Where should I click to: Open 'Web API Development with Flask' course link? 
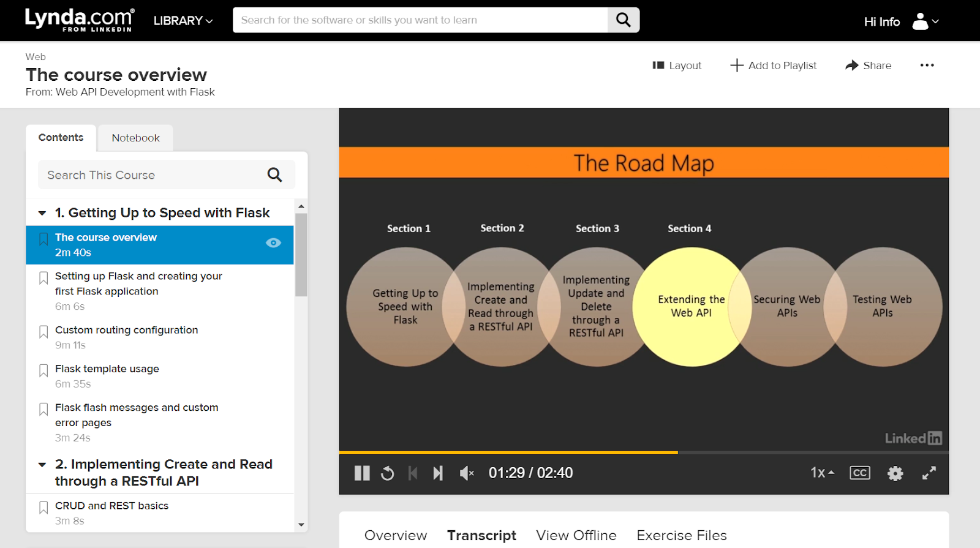coord(135,92)
